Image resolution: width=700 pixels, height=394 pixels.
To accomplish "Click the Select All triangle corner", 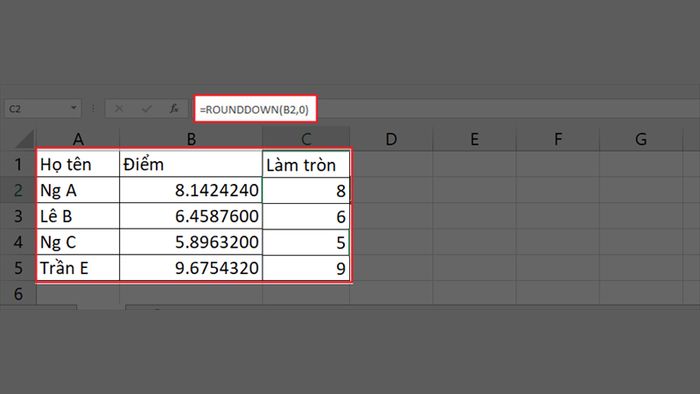I will click(25, 139).
